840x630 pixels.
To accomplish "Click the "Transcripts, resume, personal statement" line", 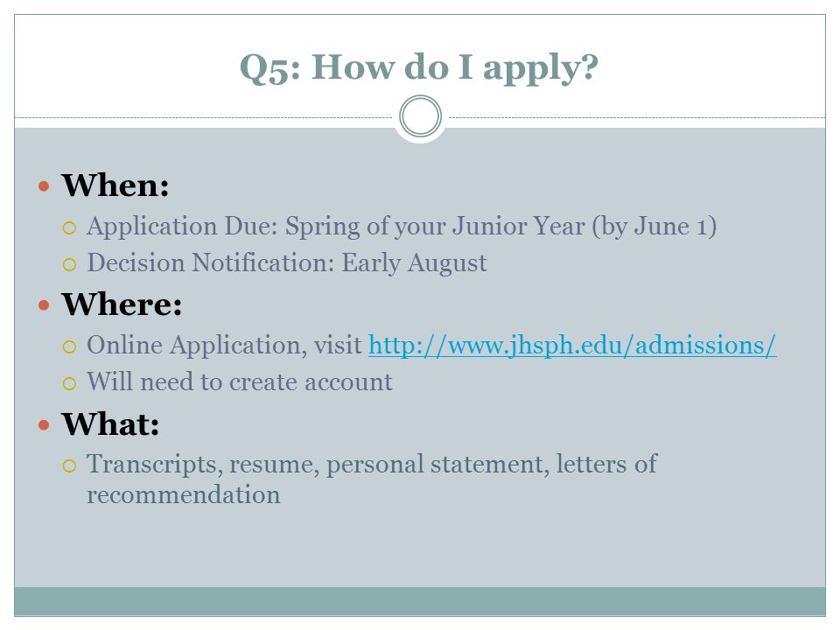I will (x=372, y=465).
